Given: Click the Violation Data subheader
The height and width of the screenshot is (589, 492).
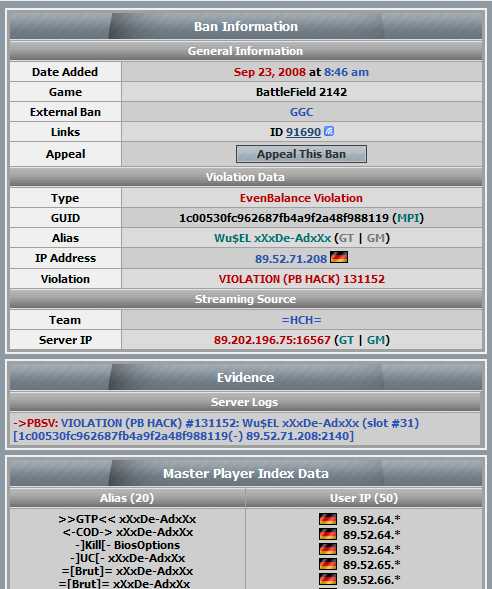Looking at the screenshot, I should click(x=246, y=177).
